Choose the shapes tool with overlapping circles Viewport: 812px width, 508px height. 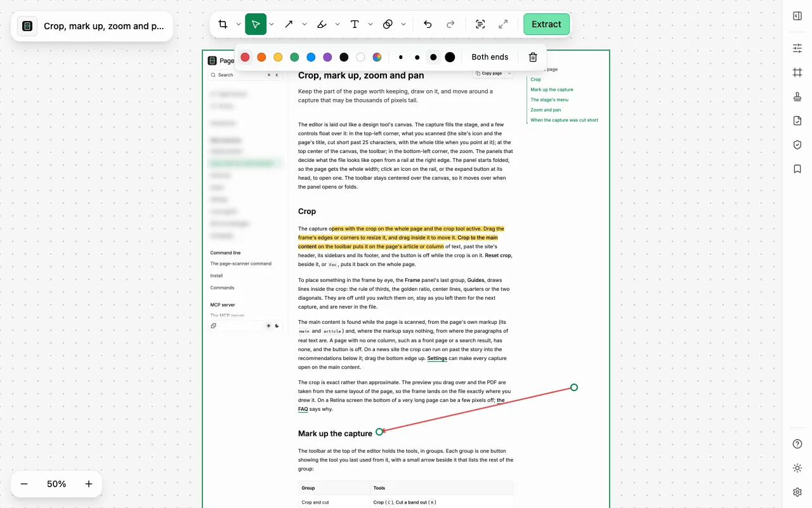click(x=388, y=24)
